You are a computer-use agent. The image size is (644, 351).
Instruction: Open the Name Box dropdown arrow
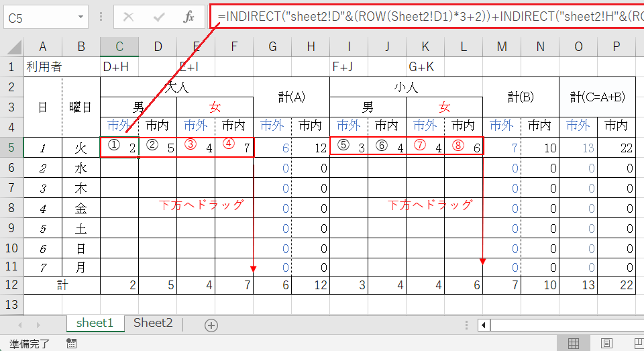(81, 17)
